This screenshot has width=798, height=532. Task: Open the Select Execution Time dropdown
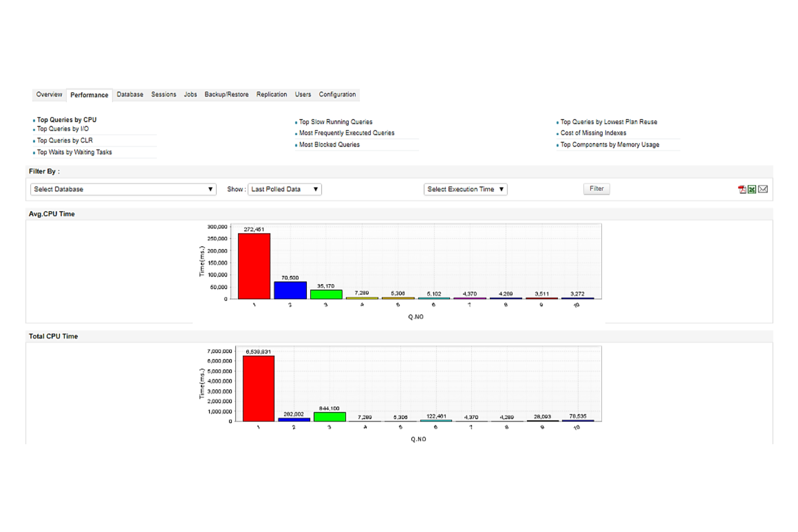point(465,189)
